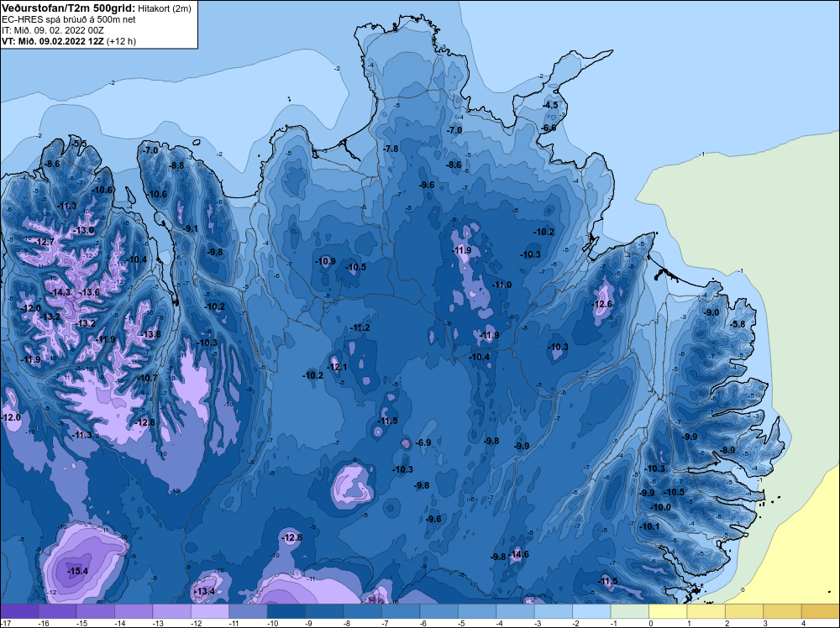Click the '-13.4' temperature value
The height and width of the screenshot is (628, 840).
point(204,591)
